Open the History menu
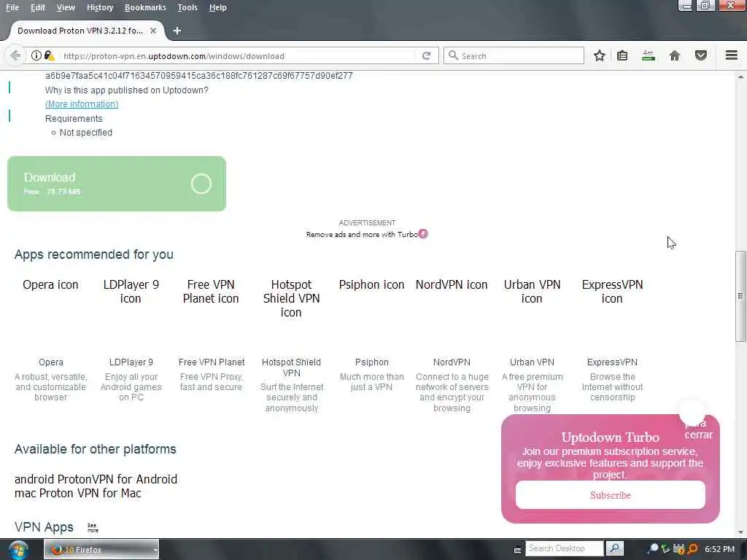Screen dimensions: 747x560 coord(100,7)
